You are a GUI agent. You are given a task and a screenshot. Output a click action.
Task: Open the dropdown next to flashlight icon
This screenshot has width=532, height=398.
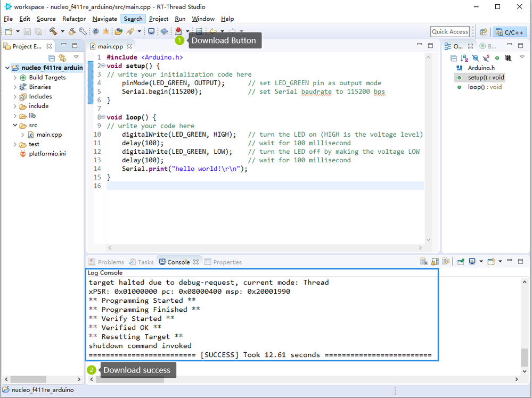(x=139, y=31)
